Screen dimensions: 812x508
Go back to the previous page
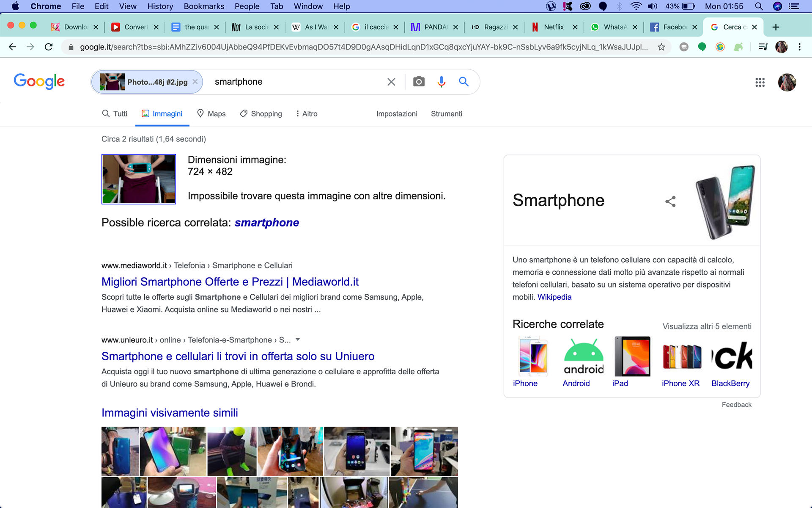(x=12, y=47)
